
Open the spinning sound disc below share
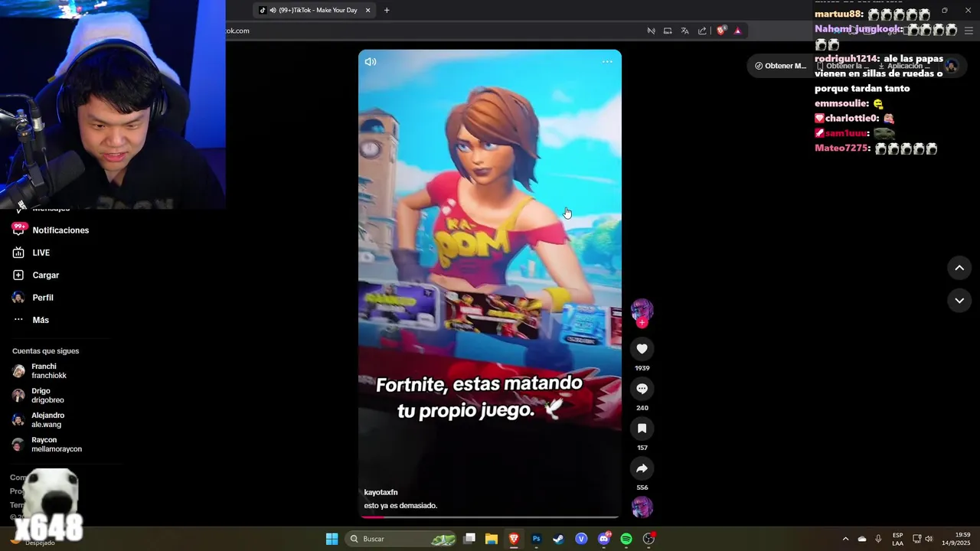pos(642,507)
